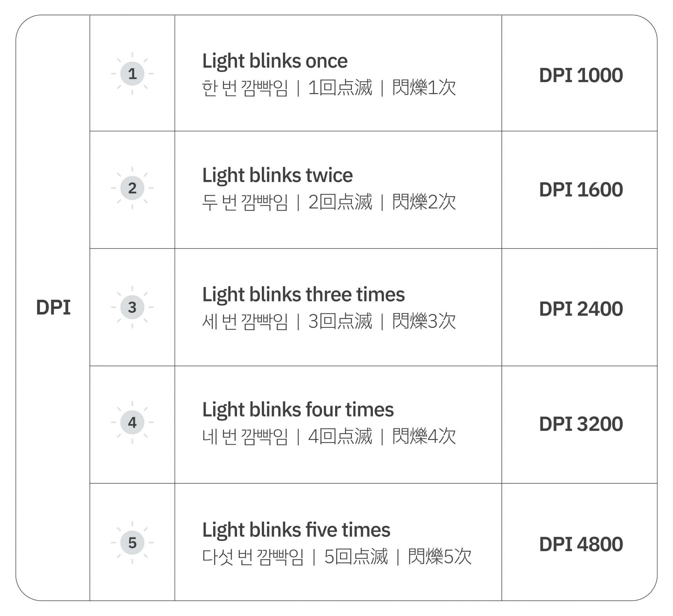Select the DPI 4800 value
673x616 pixels.
point(581,544)
